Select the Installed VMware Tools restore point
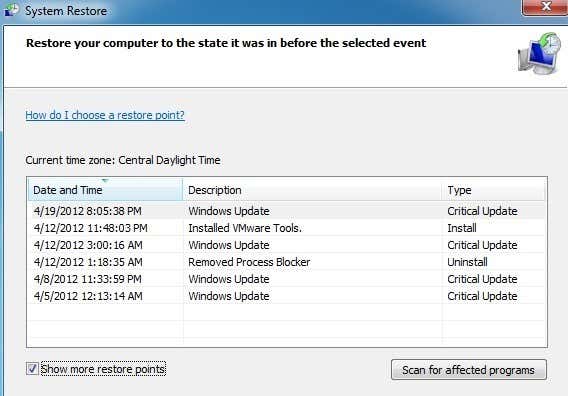Screen dimensions: 568x396 coord(287,228)
